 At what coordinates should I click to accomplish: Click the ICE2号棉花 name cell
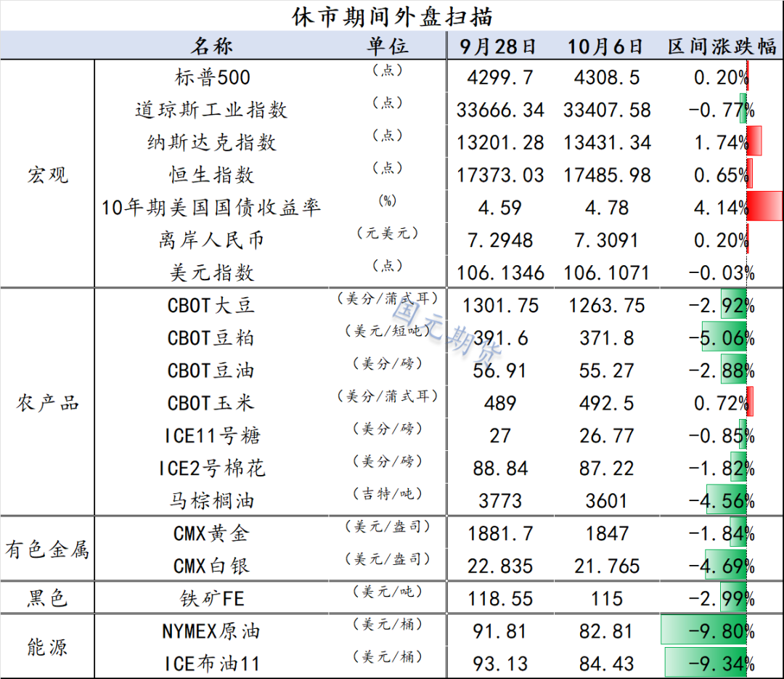(x=212, y=468)
